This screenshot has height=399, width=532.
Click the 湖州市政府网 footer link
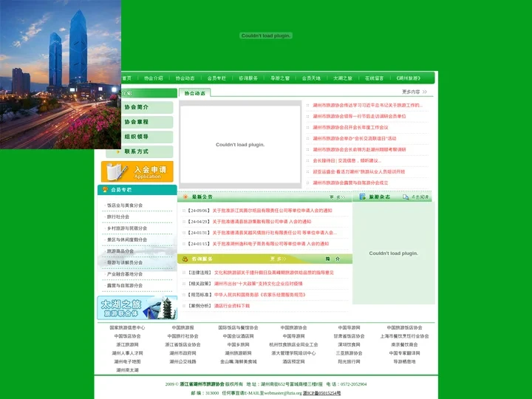[x=183, y=353]
